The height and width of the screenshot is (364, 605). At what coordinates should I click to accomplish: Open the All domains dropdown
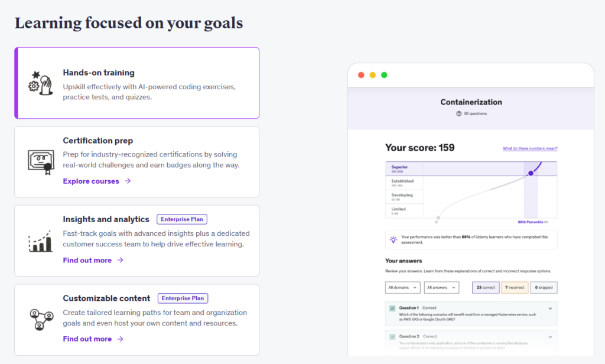click(x=402, y=288)
